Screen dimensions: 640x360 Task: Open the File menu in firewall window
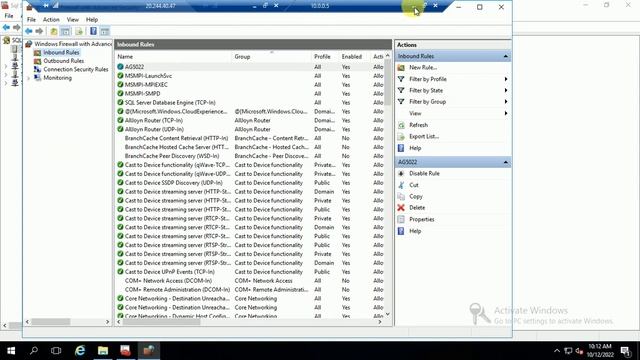coord(31,20)
